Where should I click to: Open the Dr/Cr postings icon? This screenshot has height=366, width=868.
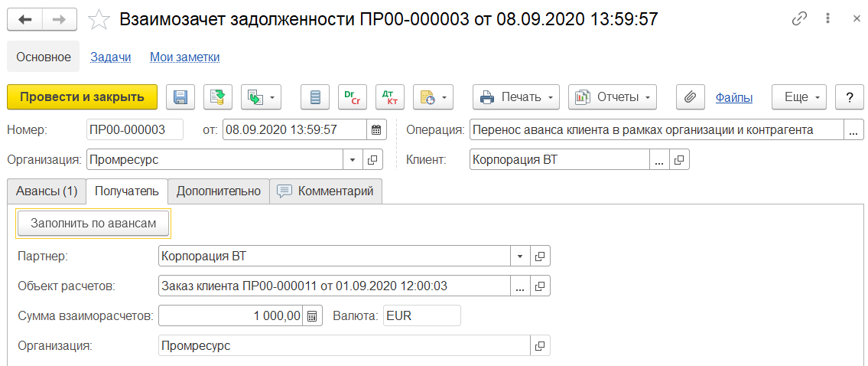click(353, 97)
